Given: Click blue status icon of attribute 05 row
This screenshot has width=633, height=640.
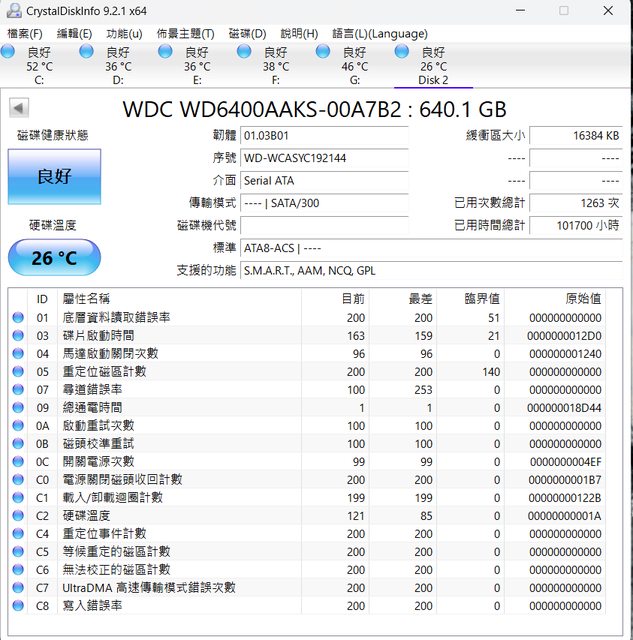Looking at the screenshot, I should 18,371.
